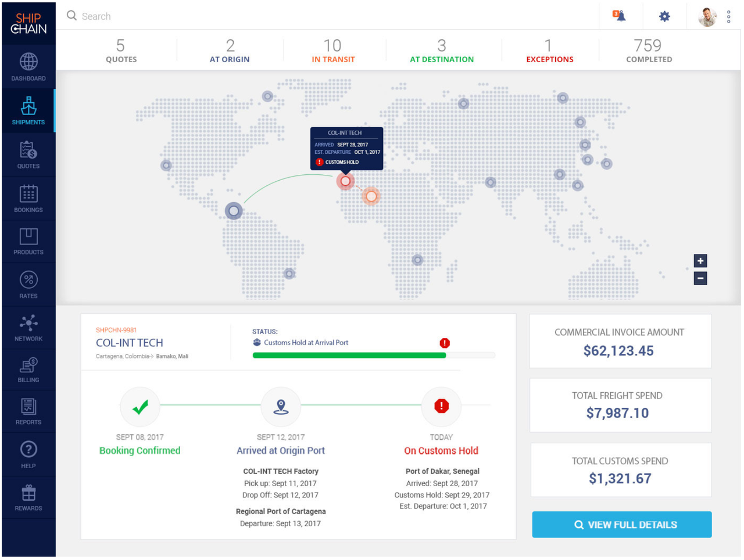Open Billing from the sidebar
This screenshot has height=560, width=744.
pos(28,366)
